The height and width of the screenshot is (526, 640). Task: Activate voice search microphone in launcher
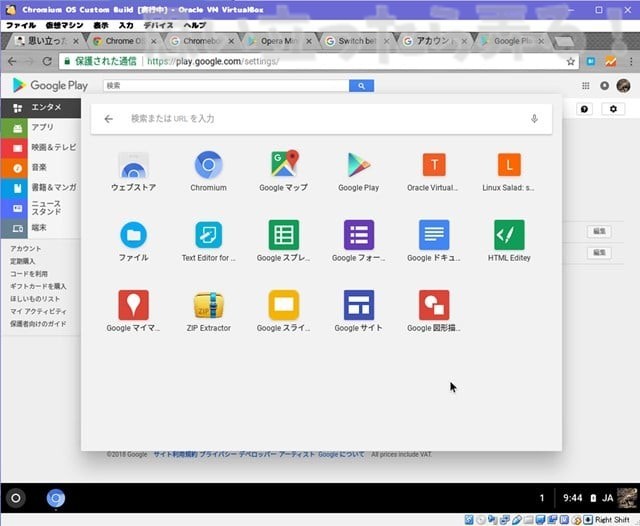click(x=534, y=119)
